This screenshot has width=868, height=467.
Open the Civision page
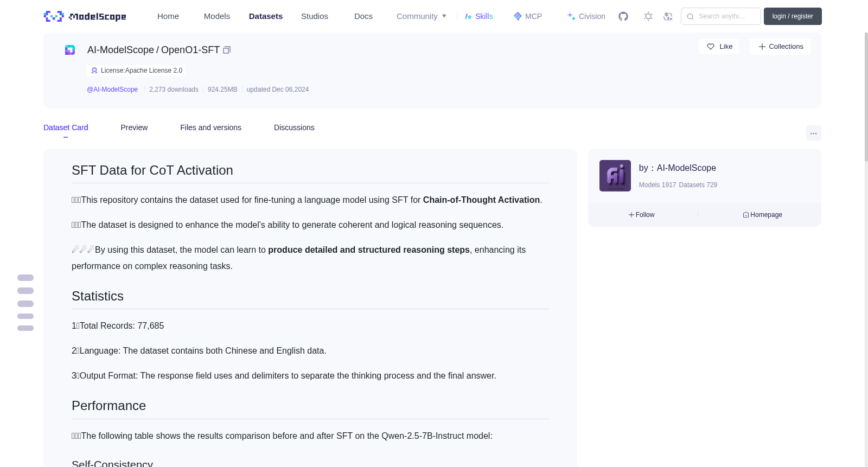(x=586, y=16)
